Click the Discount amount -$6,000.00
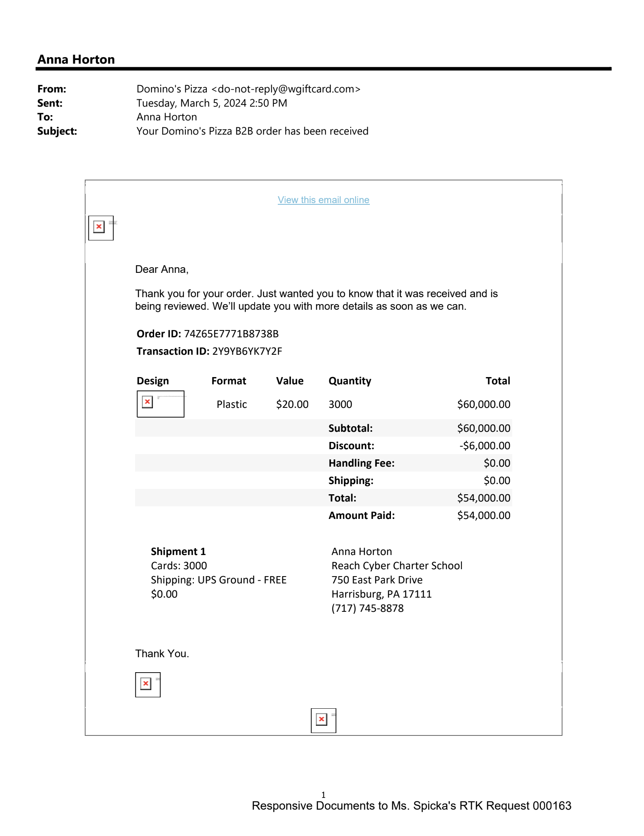 point(485,446)
